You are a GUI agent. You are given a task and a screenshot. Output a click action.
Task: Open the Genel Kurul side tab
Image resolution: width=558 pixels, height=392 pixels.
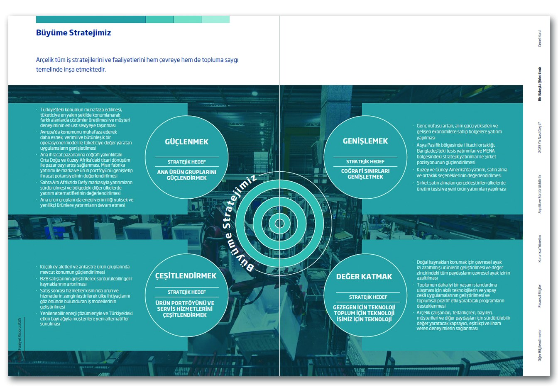click(540, 38)
